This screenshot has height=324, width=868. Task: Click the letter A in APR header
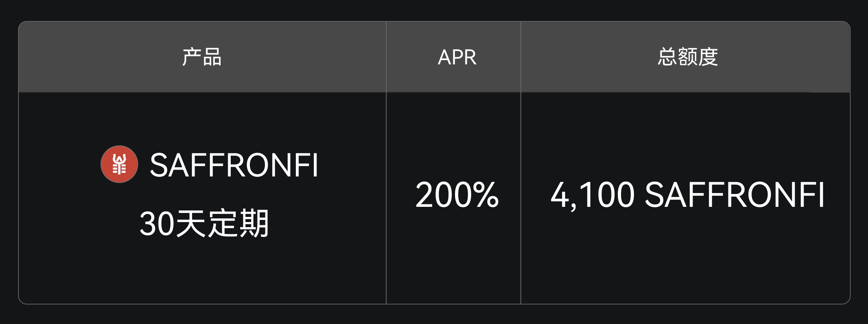(x=444, y=57)
